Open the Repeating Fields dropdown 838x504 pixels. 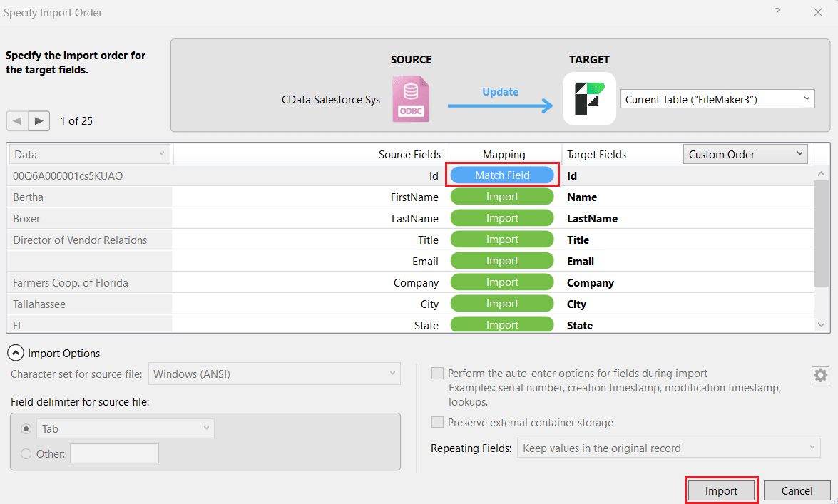tap(668, 448)
